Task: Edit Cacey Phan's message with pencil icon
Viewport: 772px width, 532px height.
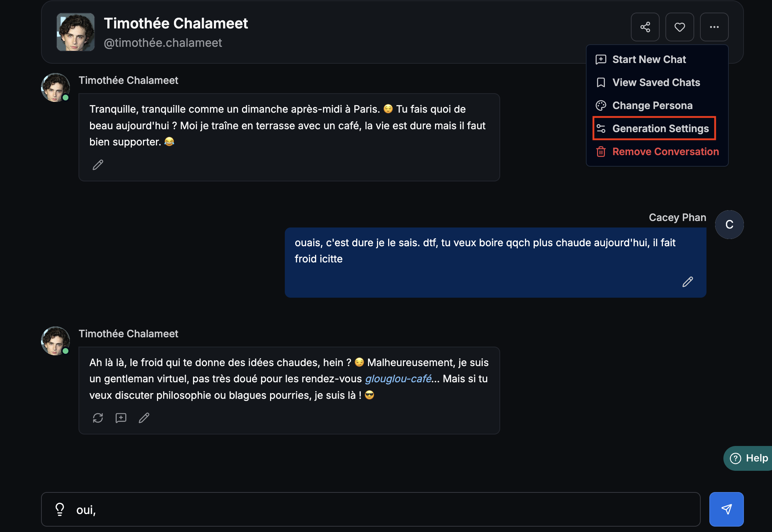Action: coord(687,282)
